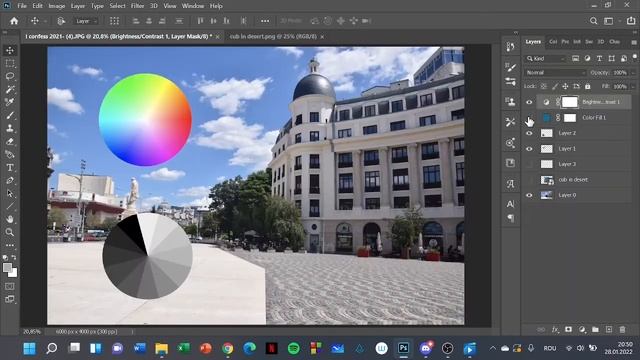This screenshot has height=360, width=640.
Task: Select the Eraser tool
Action: [x=10, y=142]
